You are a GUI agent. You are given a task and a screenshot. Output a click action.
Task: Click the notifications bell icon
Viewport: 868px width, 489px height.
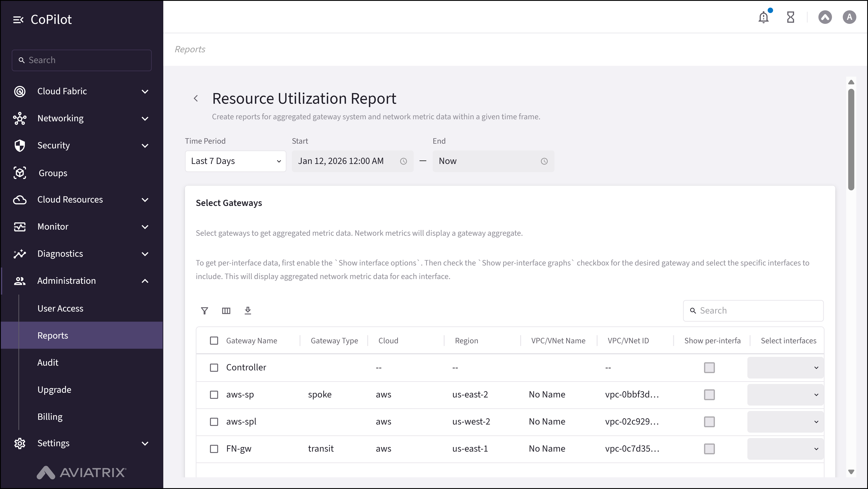tap(763, 17)
